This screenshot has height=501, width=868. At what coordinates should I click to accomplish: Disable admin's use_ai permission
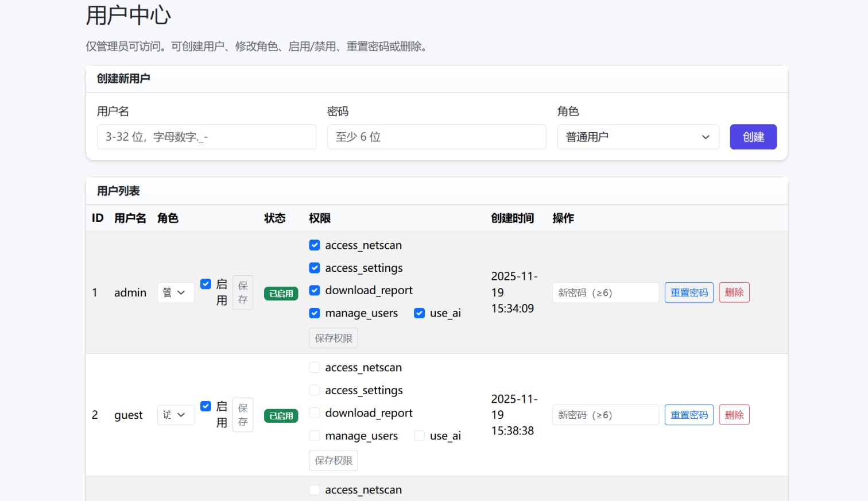click(x=419, y=313)
